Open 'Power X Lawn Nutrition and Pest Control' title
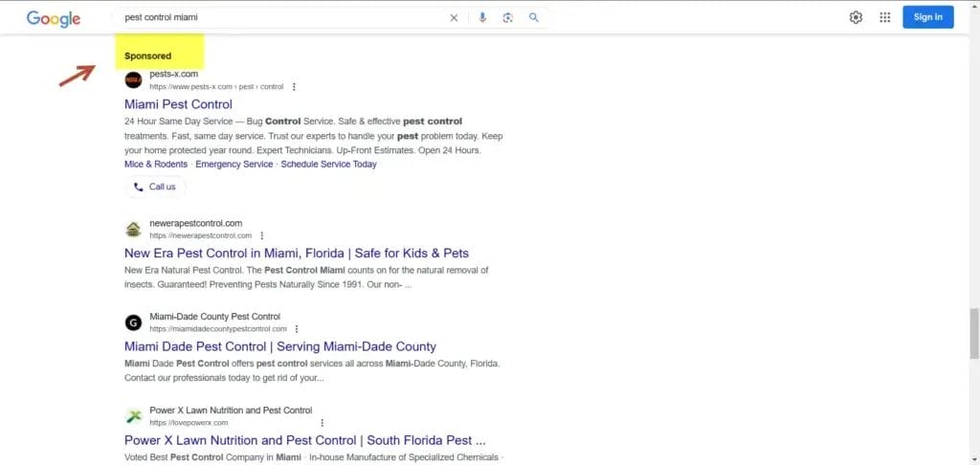980x465 pixels. 305,440
